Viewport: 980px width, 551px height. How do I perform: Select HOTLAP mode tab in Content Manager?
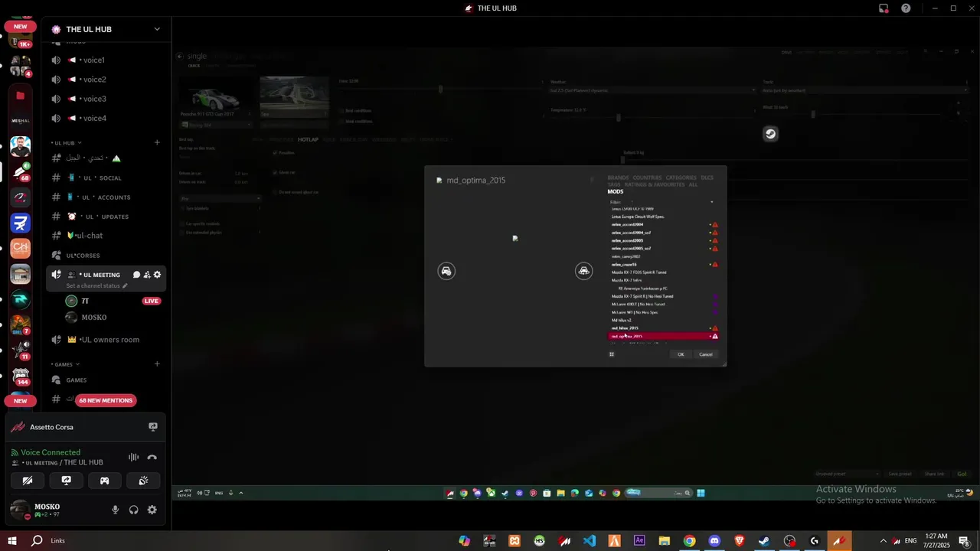[x=308, y=140]
